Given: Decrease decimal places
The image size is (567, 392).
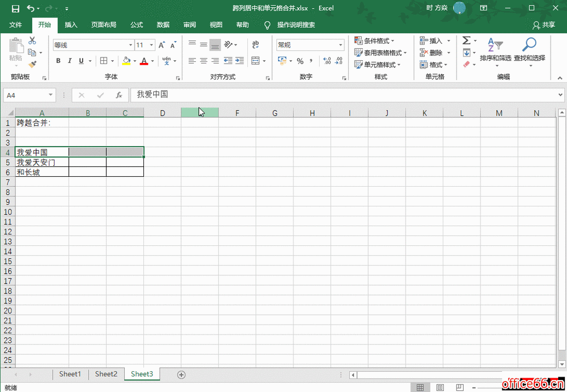Looking at the screenshot, I should tap(339, 61).
